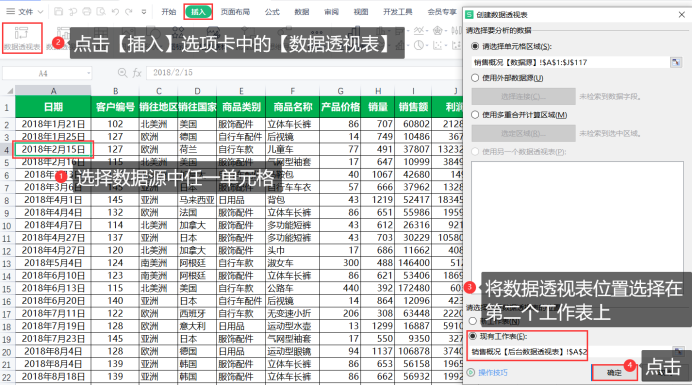Click the 确定 button in dialog
Viewport: 693px width, 385px height.
pos(614,372)
